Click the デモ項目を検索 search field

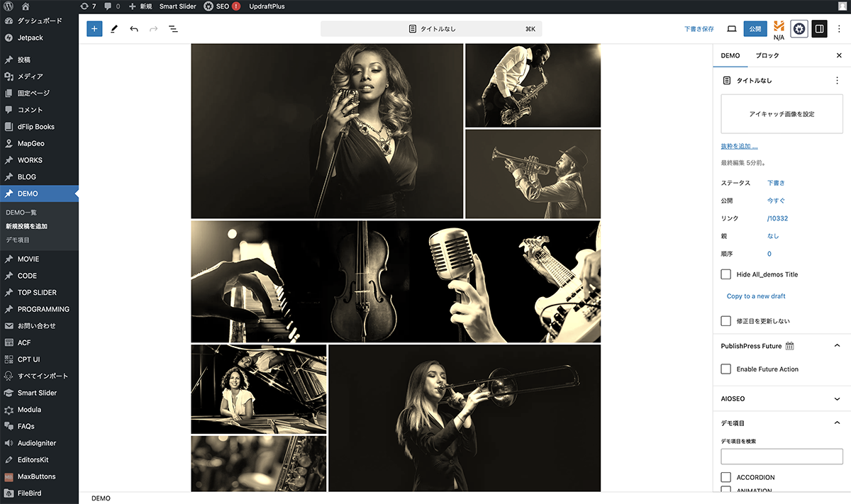tap(782, 457)
